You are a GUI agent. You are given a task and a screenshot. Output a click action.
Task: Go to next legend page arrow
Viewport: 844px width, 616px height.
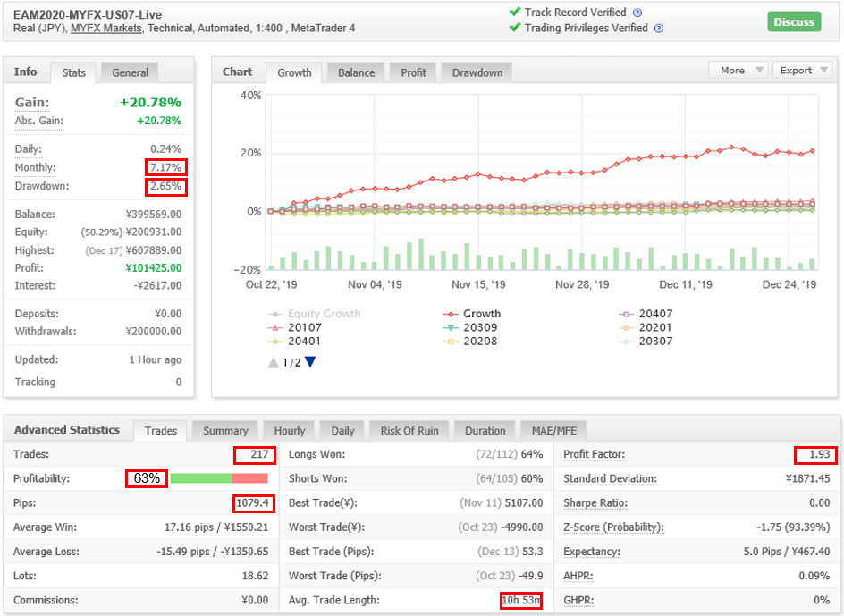310,362
